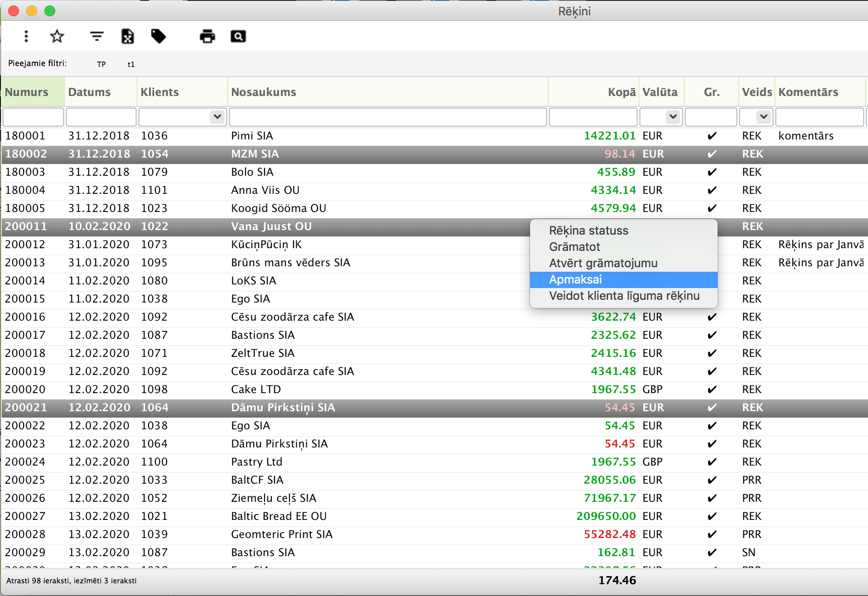Click amount 209650.00 for Baltic Bread
Viewport: 868px width, 596px height.
coord(606,516)
